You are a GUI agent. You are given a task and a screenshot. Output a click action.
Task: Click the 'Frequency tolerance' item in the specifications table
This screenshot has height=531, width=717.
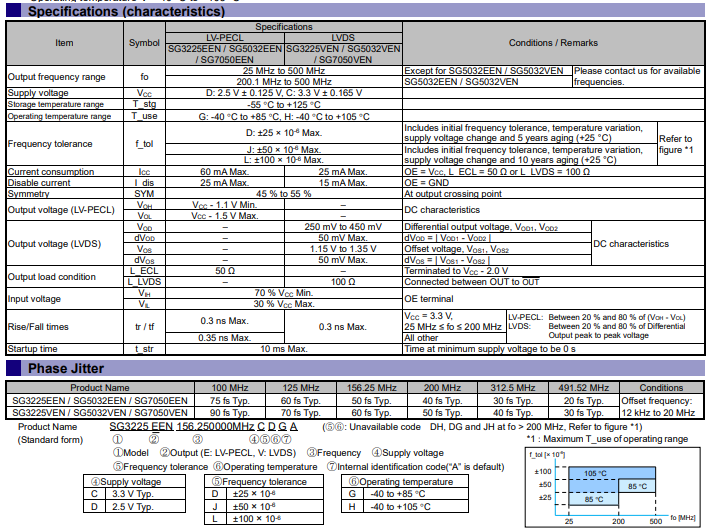(x=50, y=144)
